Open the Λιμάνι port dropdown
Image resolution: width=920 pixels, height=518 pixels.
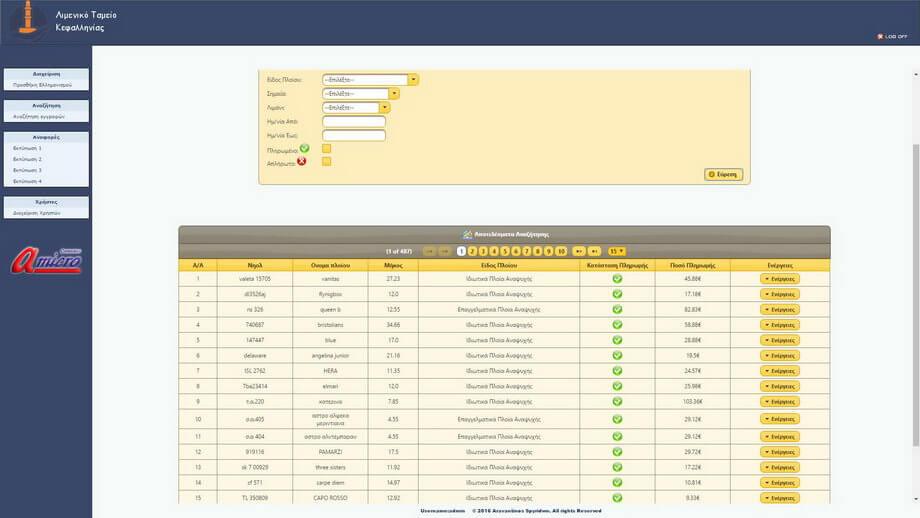385,108
